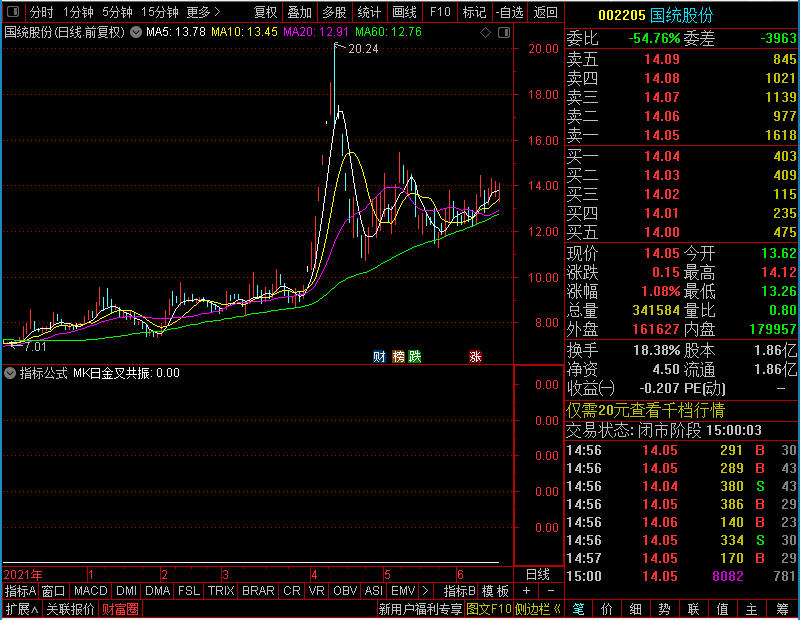The height and width of the screenshot is (620, 800).
Task: Switch indicator to EMV
Action: [404, 591]
